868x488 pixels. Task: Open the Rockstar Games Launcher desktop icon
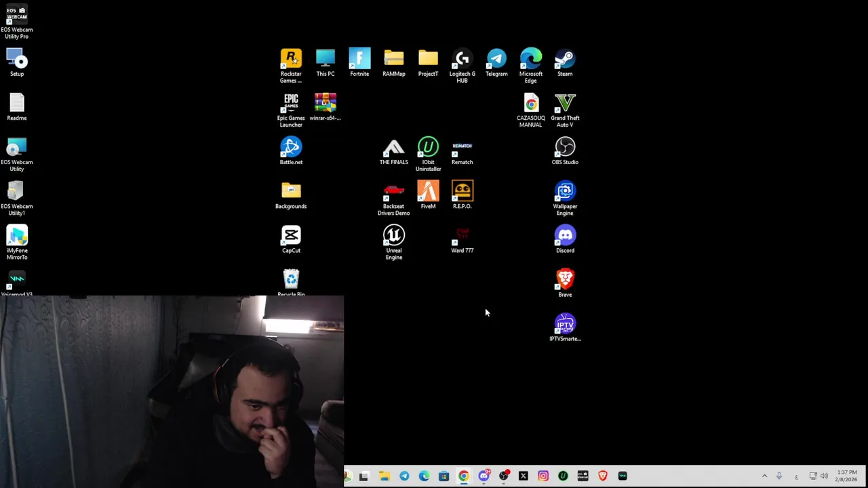point(291,66)
